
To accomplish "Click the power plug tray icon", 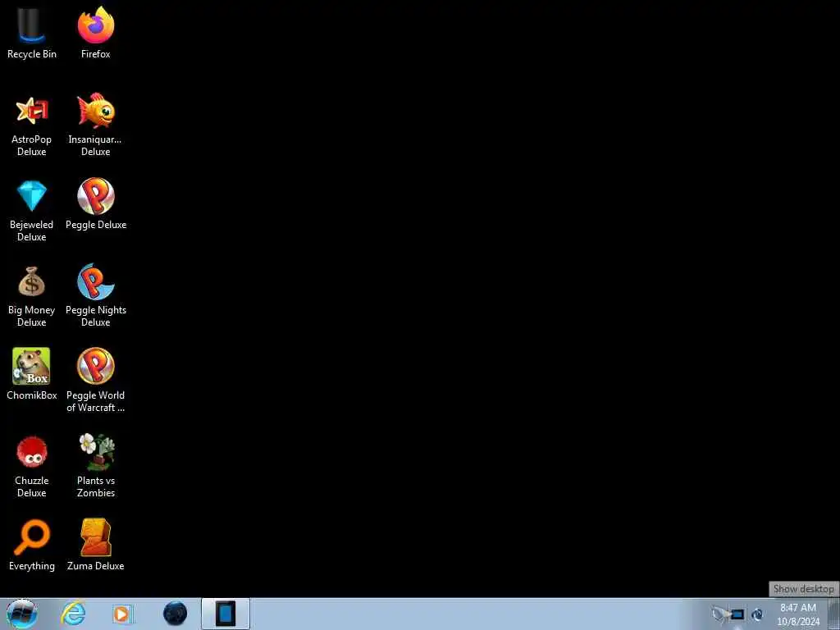I will click(719, 614).
